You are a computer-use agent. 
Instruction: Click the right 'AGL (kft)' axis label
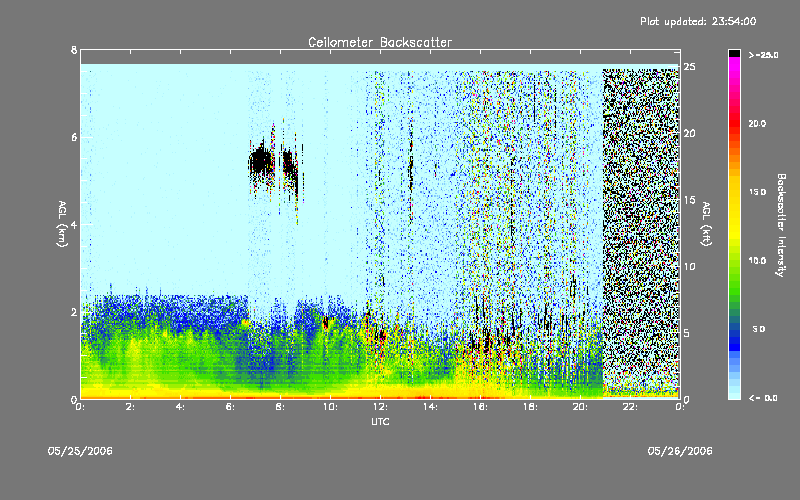coord(706,224)
